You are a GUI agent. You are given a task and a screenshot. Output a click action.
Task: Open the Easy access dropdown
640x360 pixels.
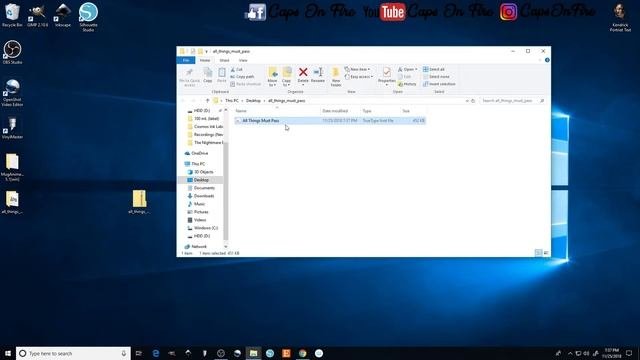tap(359, 77)
